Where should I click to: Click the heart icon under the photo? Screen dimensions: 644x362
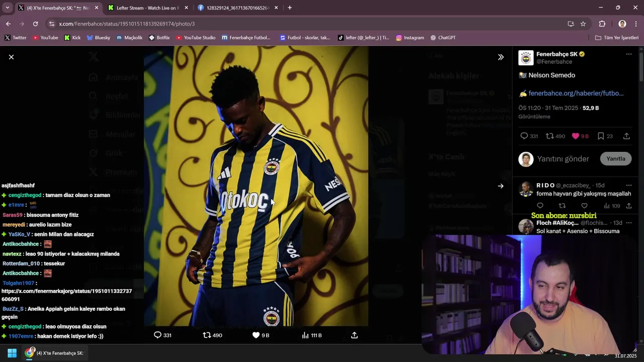point(256,335)
